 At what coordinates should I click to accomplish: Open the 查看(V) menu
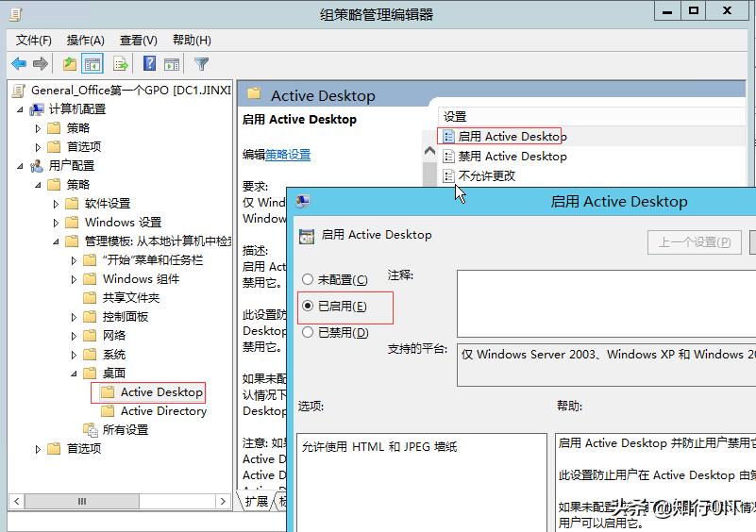click(x=138, y=40)
